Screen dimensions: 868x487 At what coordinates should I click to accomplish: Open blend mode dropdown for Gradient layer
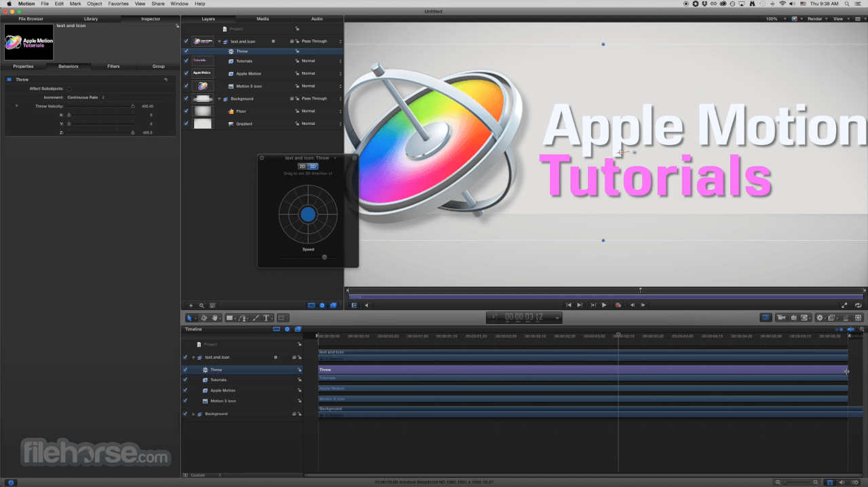[x=321, y=123]
